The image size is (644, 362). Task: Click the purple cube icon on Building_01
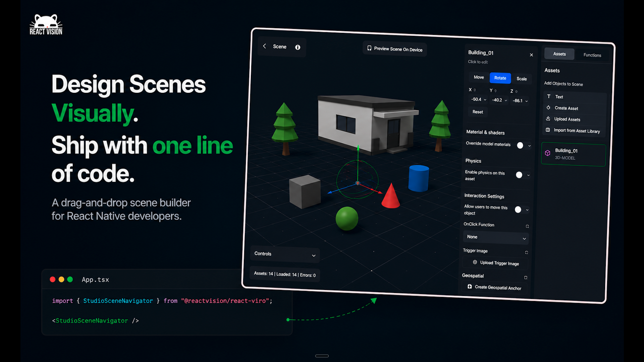click(x=547, y=153)
